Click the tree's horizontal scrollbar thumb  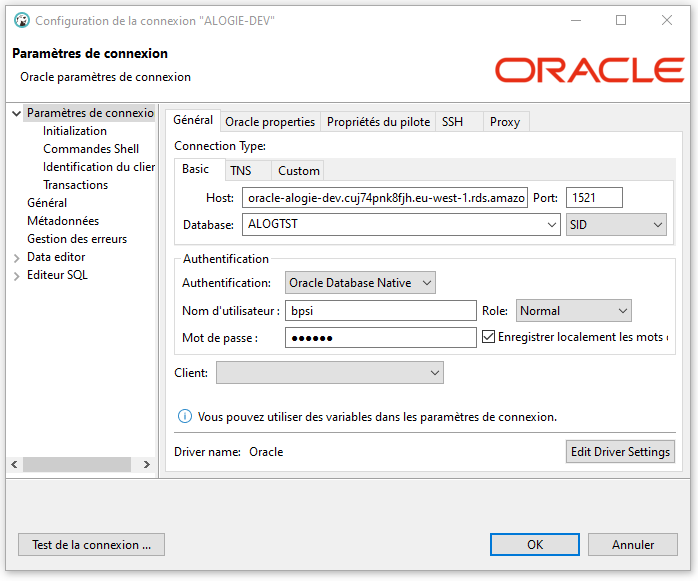pyautogui.click(x=77, y=464)
